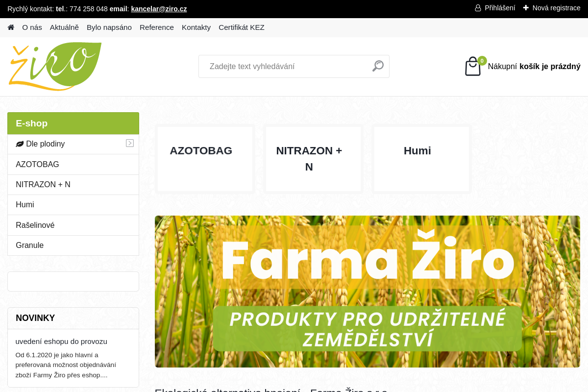Screen dimensions: 588x392
Task: Click the empty shopping cart text link
Action: click(534, 67)
